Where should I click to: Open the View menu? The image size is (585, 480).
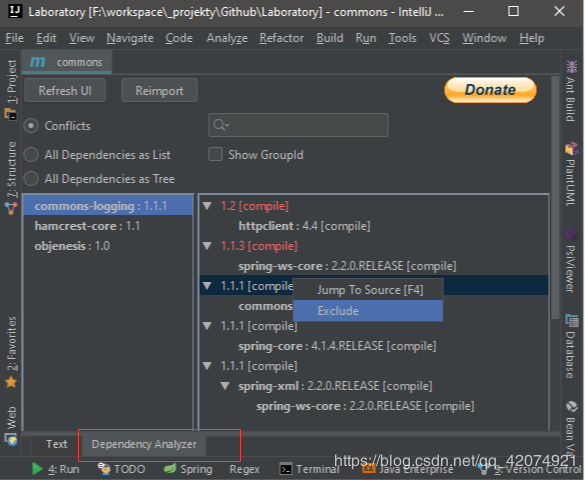click(82, 38)
